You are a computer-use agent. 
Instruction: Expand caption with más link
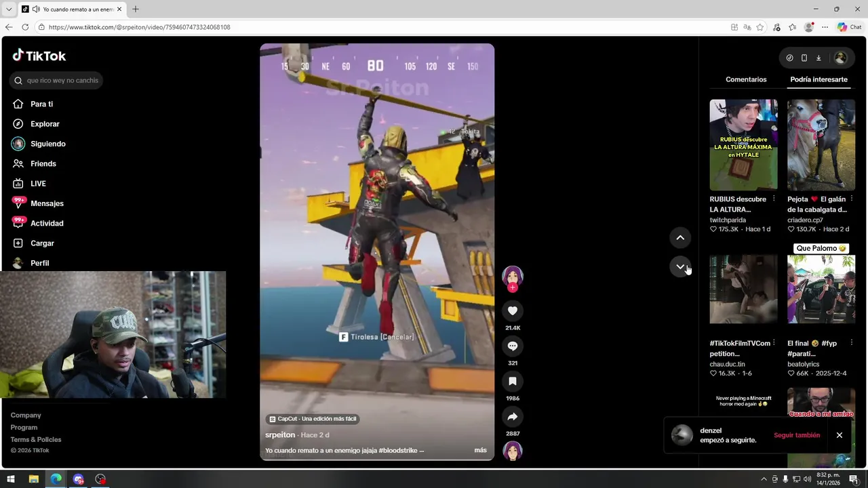pyautogui.click(x=480, y=450)
